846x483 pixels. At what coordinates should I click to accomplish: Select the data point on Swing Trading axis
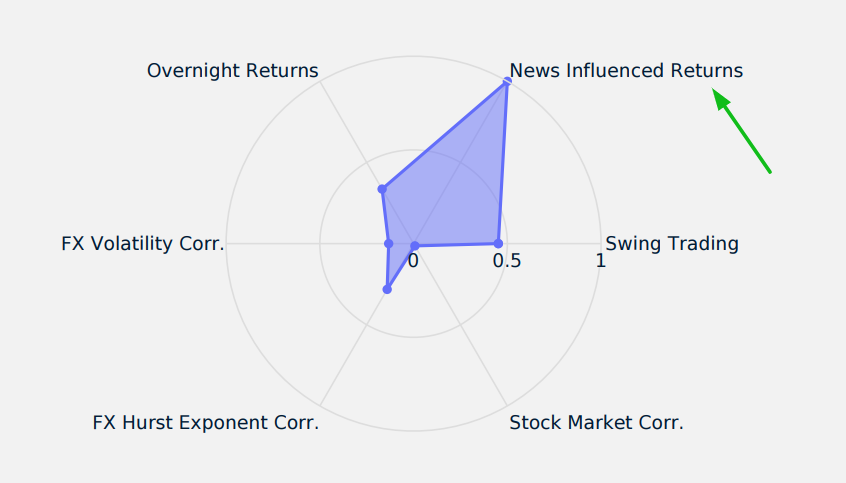click(x=497, y=243)
